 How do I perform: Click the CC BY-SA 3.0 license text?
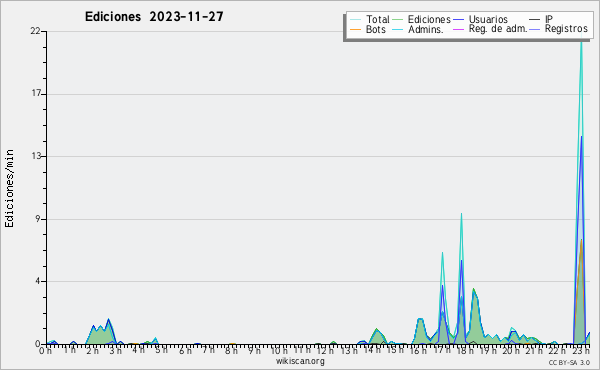[569, 362]
